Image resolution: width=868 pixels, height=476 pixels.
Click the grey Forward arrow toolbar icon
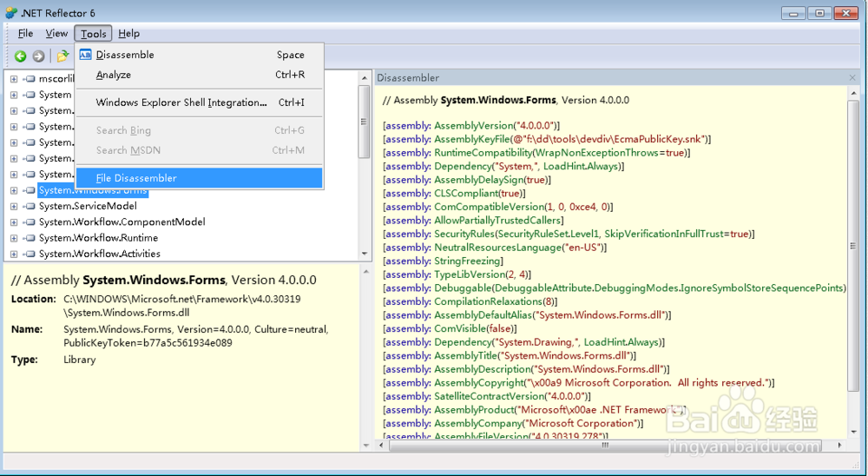[38, 56]
